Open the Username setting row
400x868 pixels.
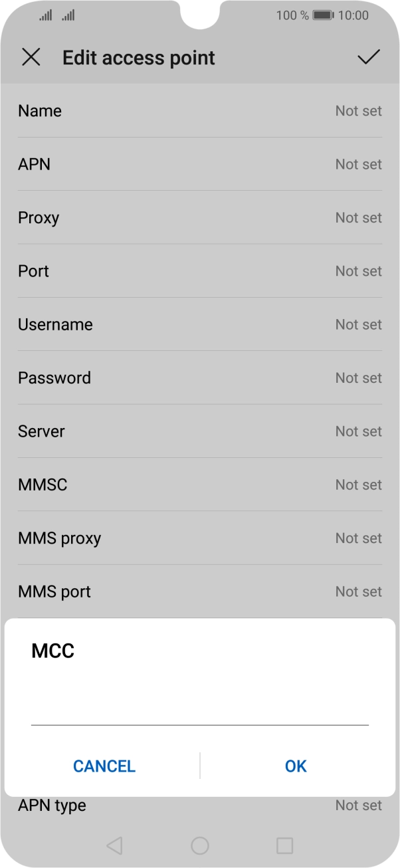(199, 324)
